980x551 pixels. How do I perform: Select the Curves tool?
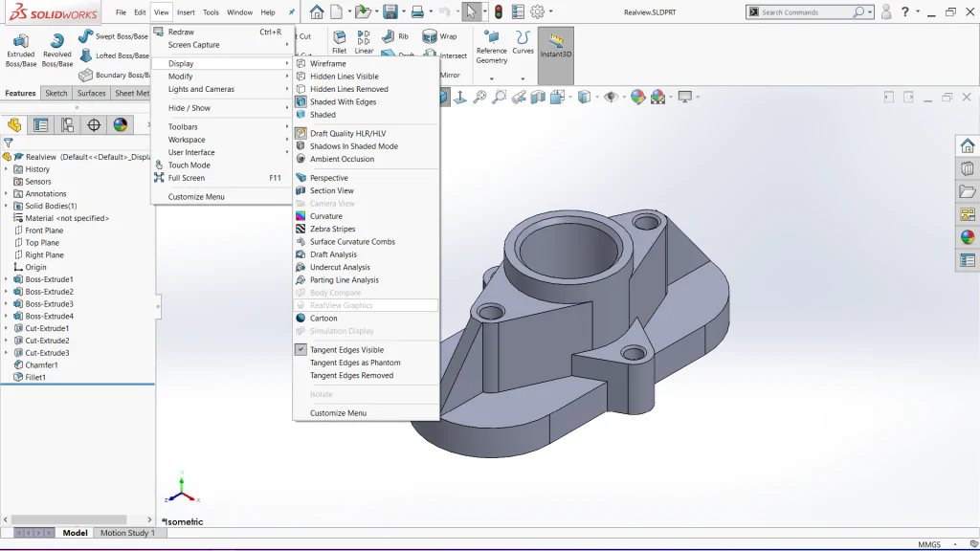click(523, 42)
